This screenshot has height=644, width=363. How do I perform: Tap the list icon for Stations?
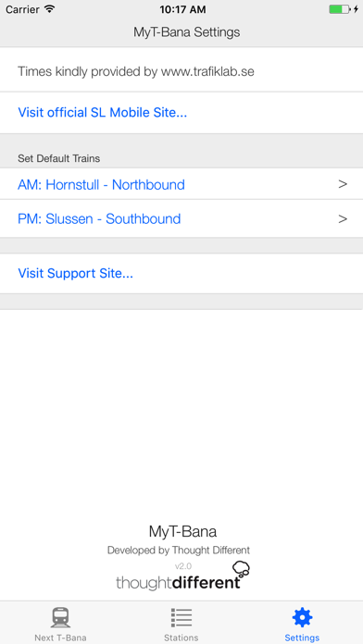click(x=181, y=617)
